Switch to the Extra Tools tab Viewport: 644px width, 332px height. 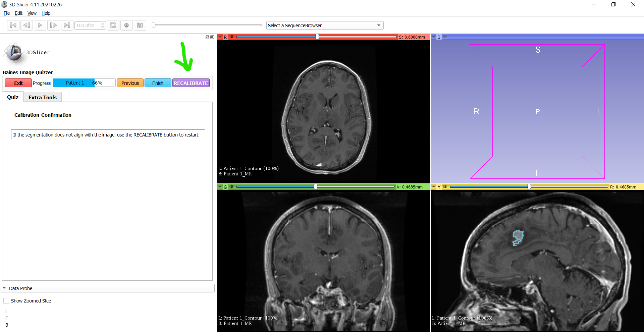pyautogui.click(x=42, y=97)
